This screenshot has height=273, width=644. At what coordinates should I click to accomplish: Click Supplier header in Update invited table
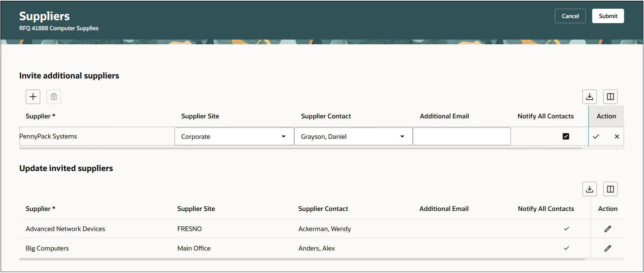(41, 209)
